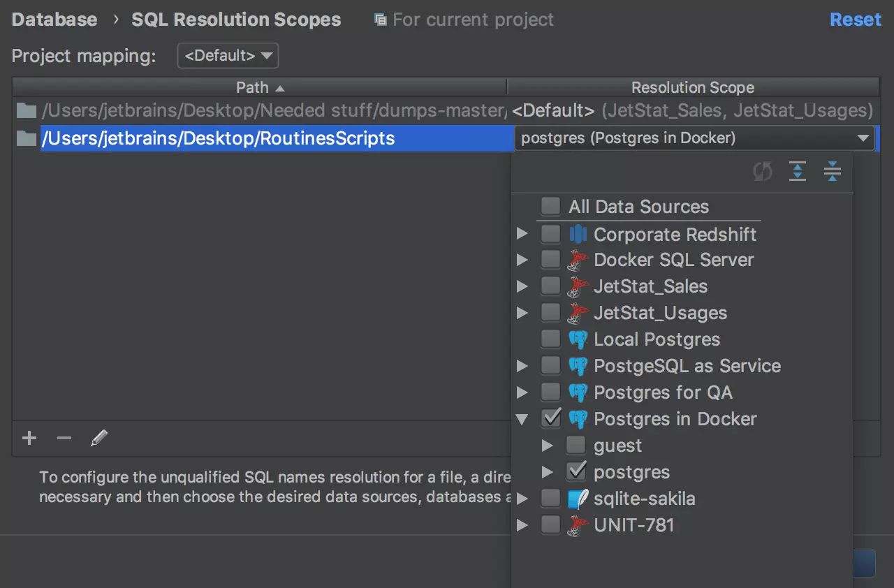The height and width of the screenshot is (588, 894).
Task: Click the refresh icon in dropdown toolbar
Action: [763, 172]
